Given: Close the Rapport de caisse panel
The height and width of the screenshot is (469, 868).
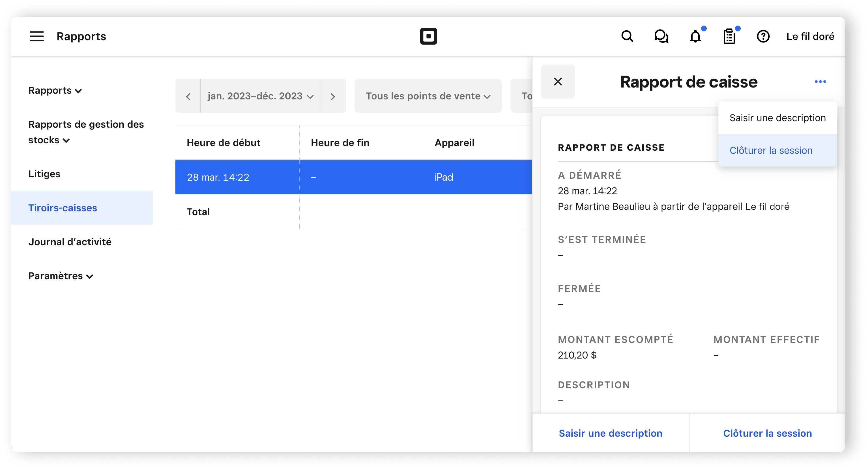Looking at the screenshot, I should tap(558, 82).
